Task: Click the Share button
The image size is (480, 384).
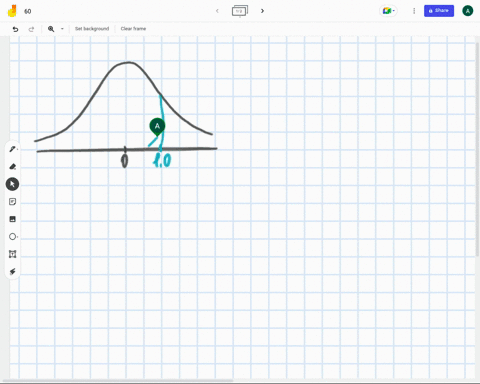Action: pyautogui.click(x=439, y=11)
